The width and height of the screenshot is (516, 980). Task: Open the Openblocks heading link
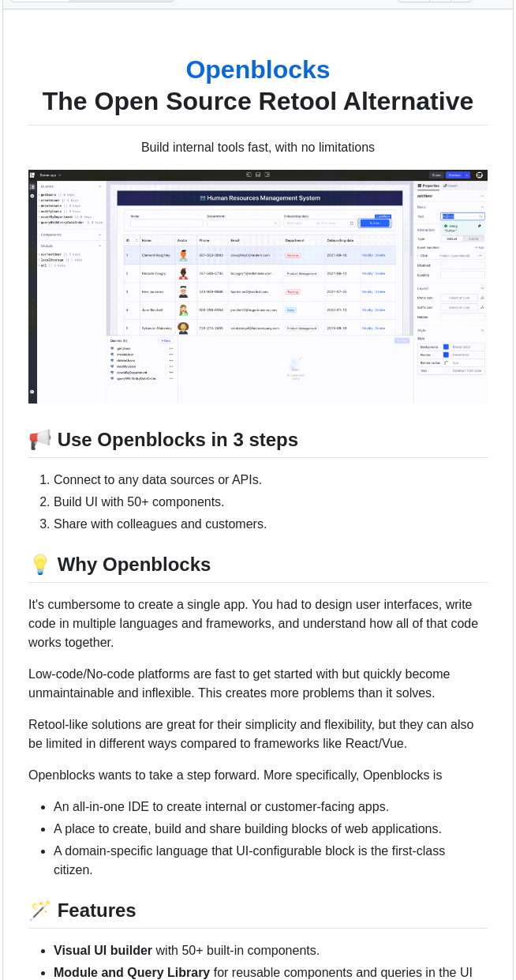(258, 70)
